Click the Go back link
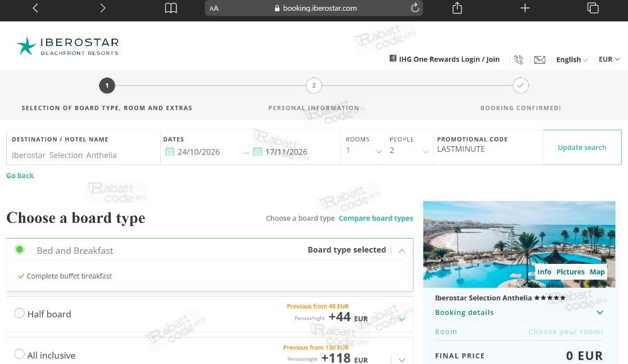Image resolution: width=628 pixels, height=364 pixels. point(20,176)
